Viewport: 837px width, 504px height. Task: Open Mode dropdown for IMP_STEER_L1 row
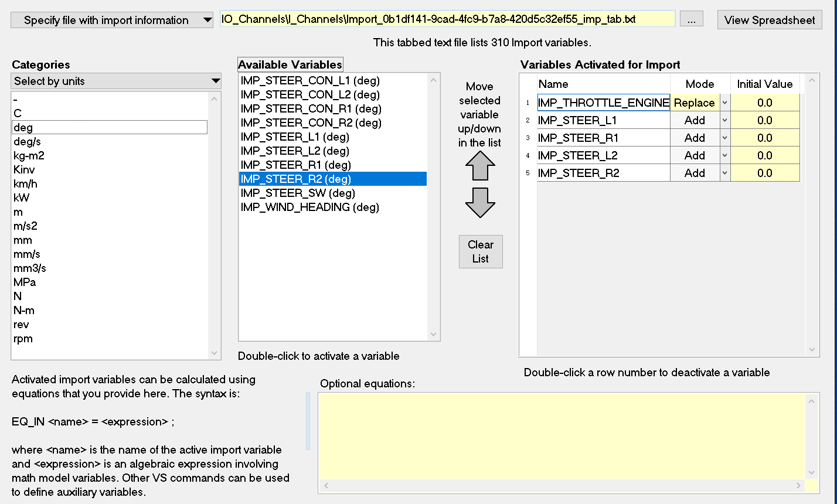click(x=724, y=120)
